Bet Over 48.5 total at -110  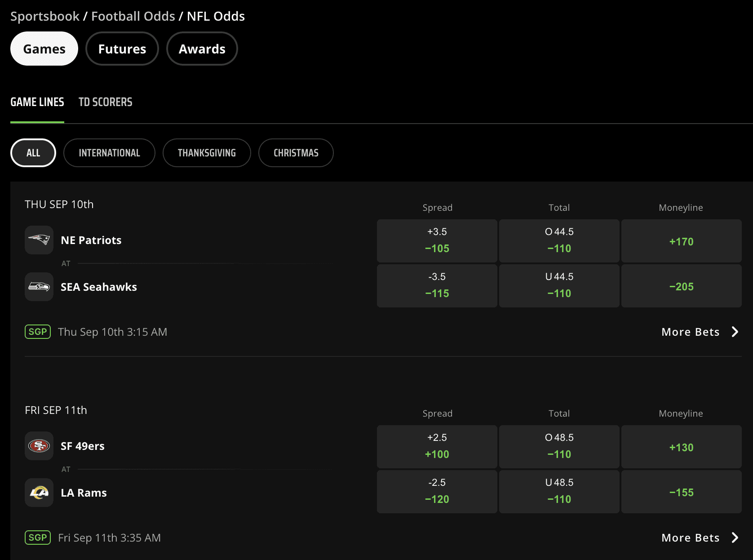pos(559,447)
